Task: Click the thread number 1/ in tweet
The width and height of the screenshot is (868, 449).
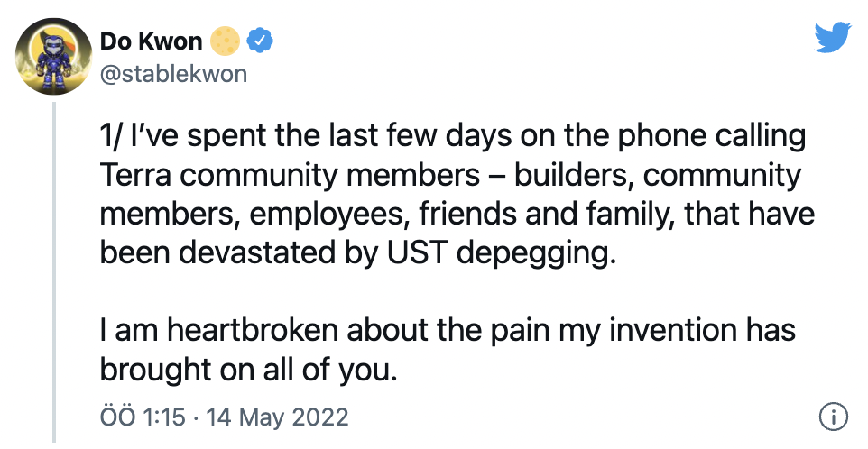Action: click(111, 136)
